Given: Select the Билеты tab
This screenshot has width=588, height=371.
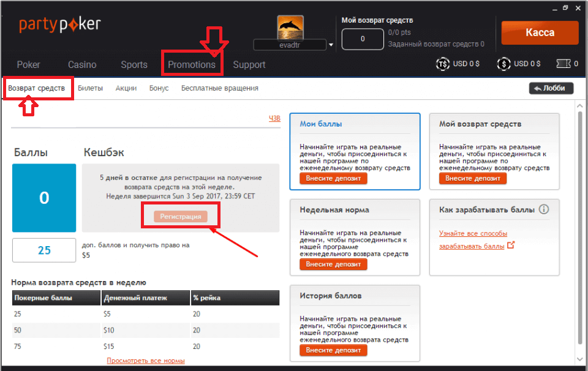Looking at the screenshot, I should pyautogui.click(x=91, y=88).
